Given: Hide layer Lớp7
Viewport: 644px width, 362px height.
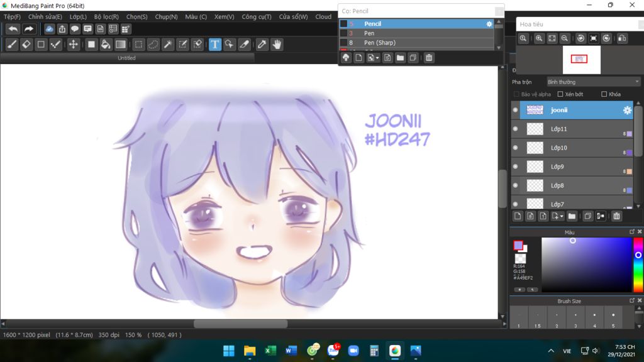Looking at the screenshot, I should pos(516,204).
